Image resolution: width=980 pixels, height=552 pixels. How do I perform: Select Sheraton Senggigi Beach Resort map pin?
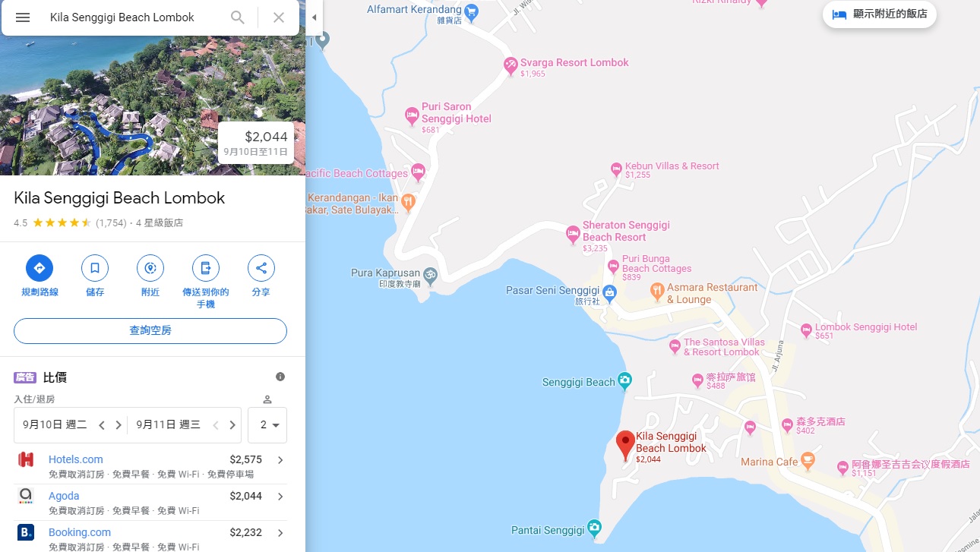point(574,235)
